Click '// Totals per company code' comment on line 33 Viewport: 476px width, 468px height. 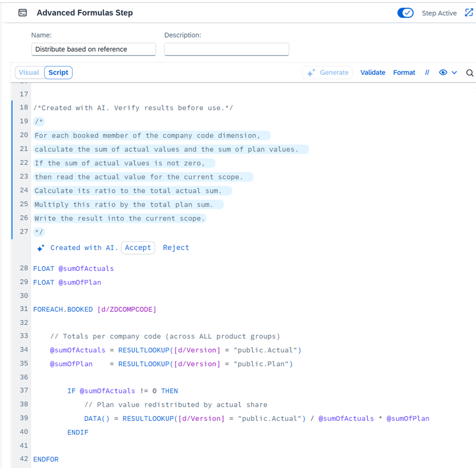pyautogui.click(x=165, y=336)
